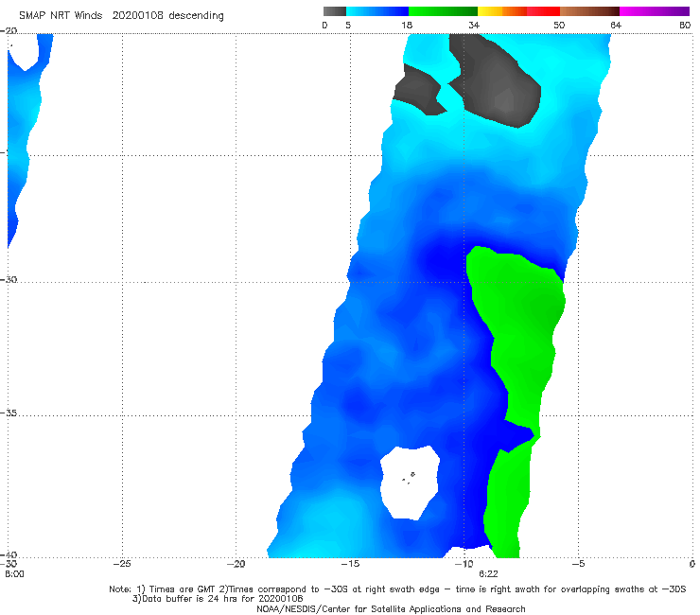The image size is (700, 615).
Task: Click the lower green wind region near -40
Action: 507,502
